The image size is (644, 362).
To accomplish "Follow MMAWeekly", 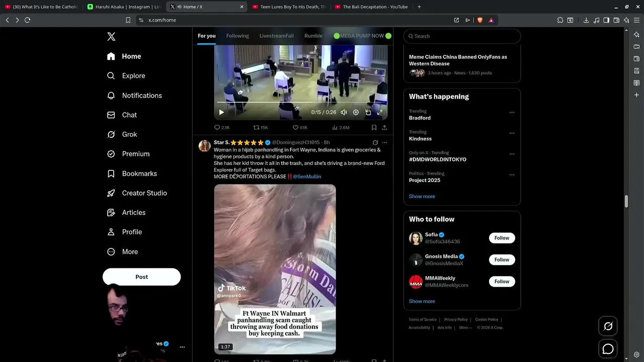I will pos(502,282).
